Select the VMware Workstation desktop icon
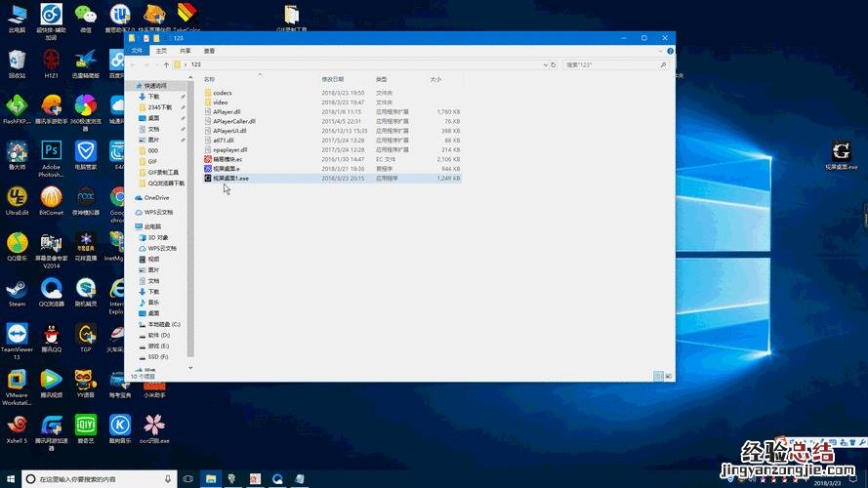This screenshot has width=868, height=488. 17,380
